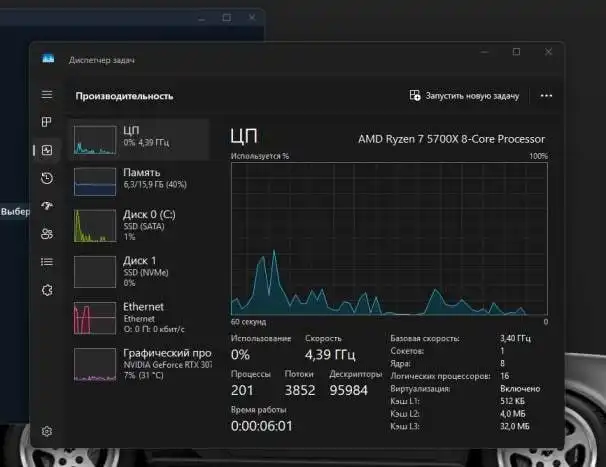
Task: Click the GPU mini graph thumbnail
Action: [x=95, y=364]
